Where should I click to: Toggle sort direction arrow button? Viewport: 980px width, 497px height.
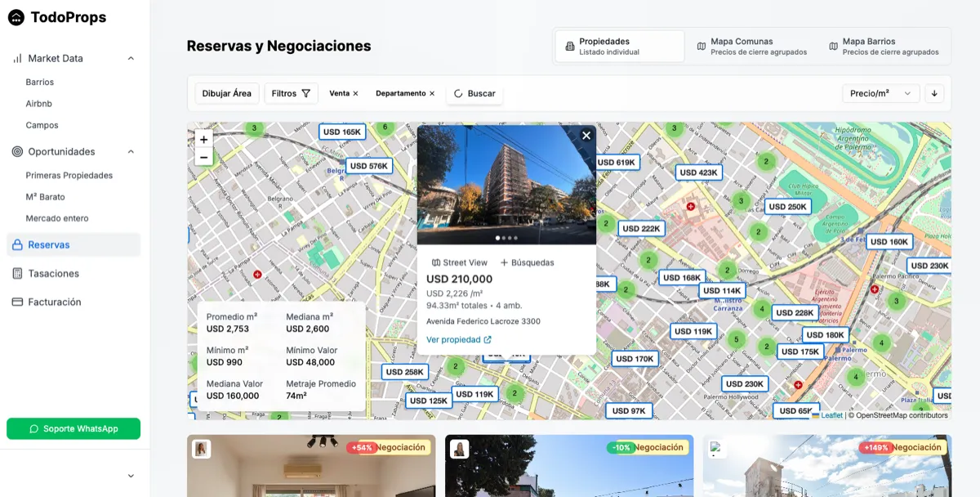[x=934, y=93]
